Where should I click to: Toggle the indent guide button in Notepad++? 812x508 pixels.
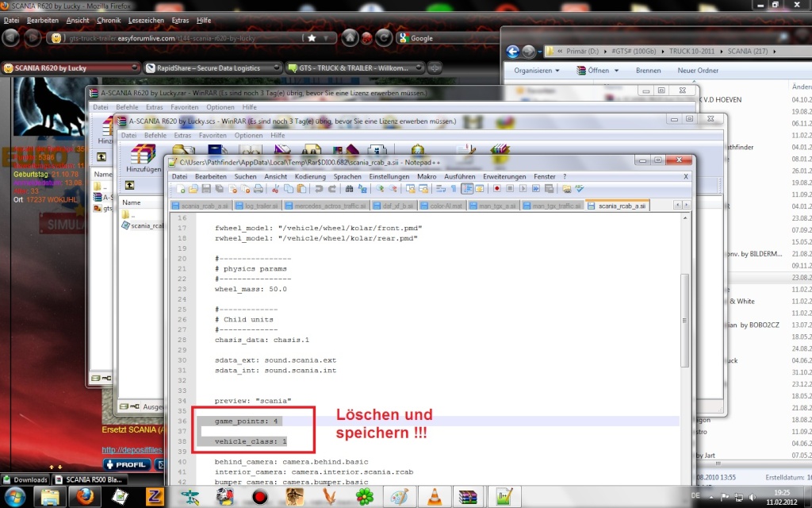tap(466, 189)
